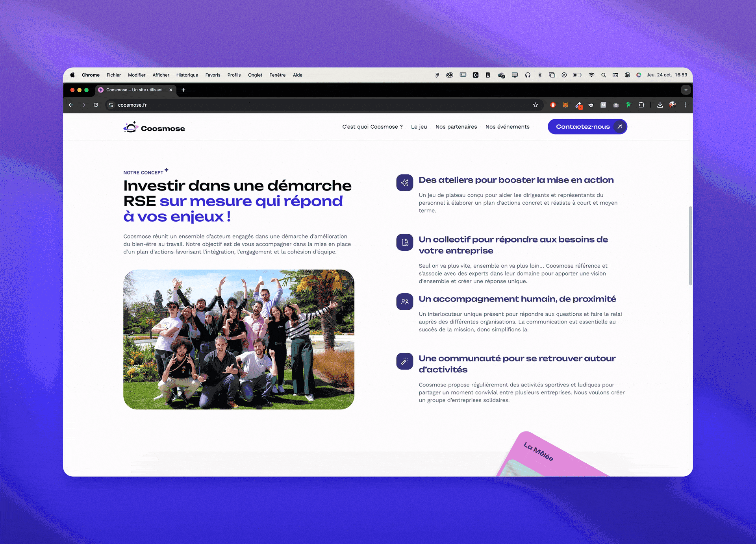Open the Modifier menu
756x544 pixels.
(x=137, y=75)
